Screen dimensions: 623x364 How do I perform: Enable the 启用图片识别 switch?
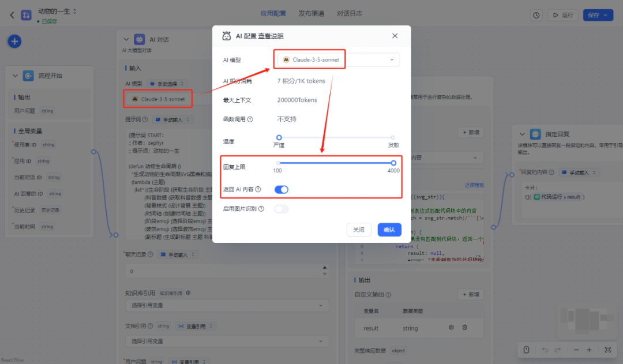(x=282, y=209)
